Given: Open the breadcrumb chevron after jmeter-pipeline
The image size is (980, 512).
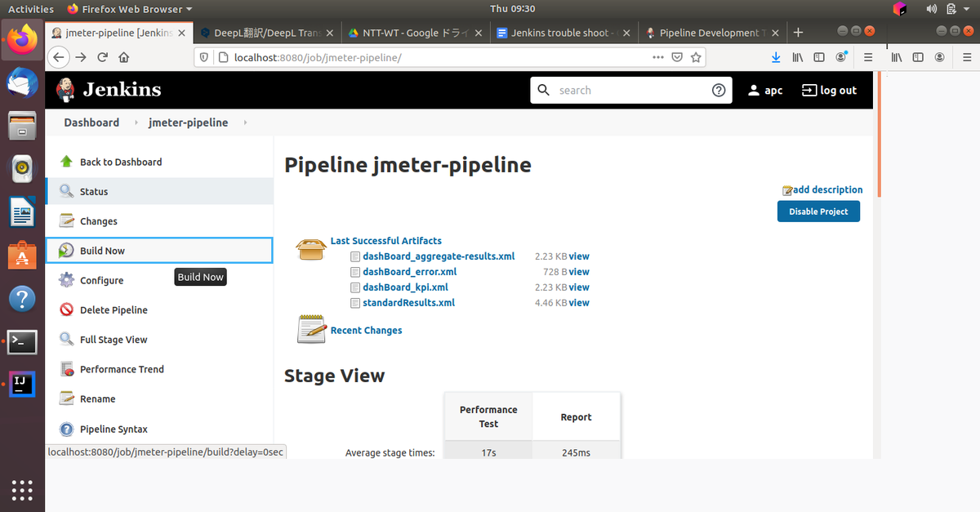Looking at the screenshot, I should pos(243,122).
